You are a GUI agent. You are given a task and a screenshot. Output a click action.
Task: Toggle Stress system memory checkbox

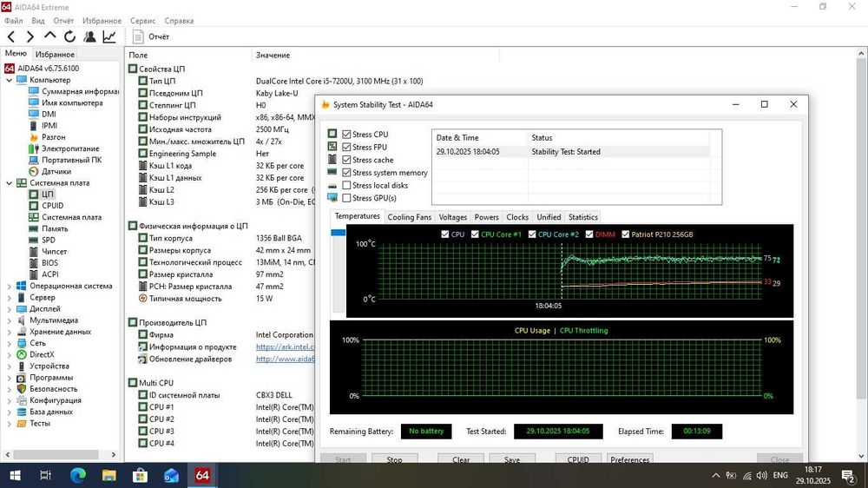(346, 172)
